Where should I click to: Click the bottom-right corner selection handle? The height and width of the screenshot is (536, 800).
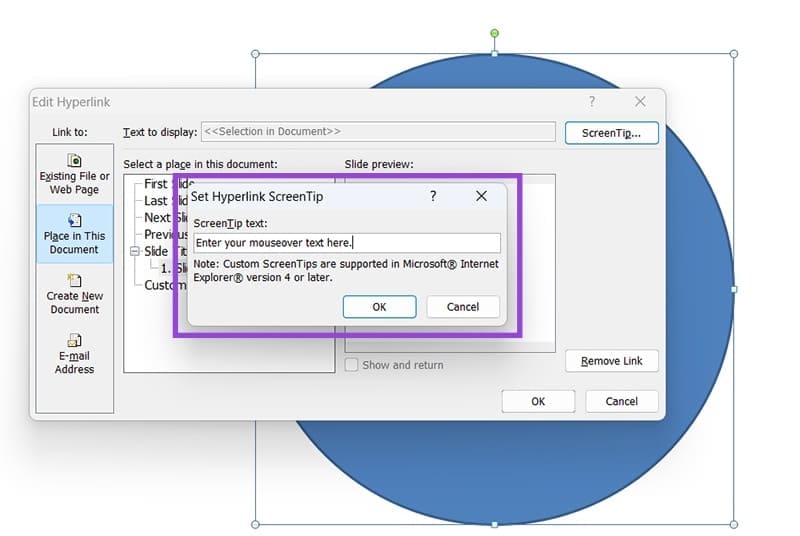[734, 524]
